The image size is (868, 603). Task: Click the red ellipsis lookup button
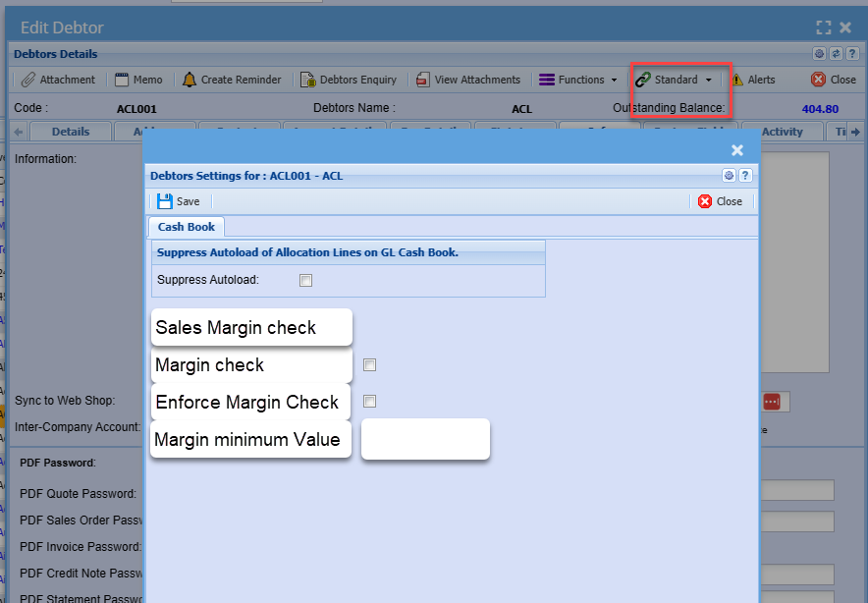point(772,403)
